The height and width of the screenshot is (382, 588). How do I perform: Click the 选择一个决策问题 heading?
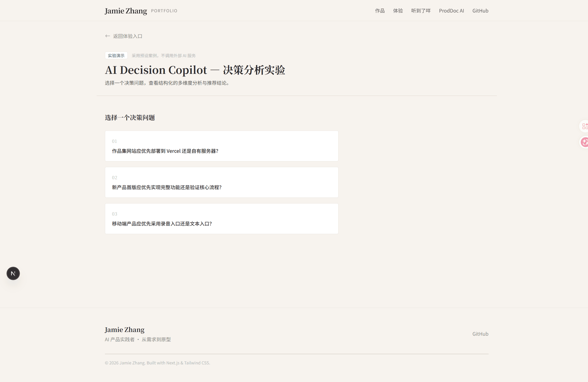130,118
